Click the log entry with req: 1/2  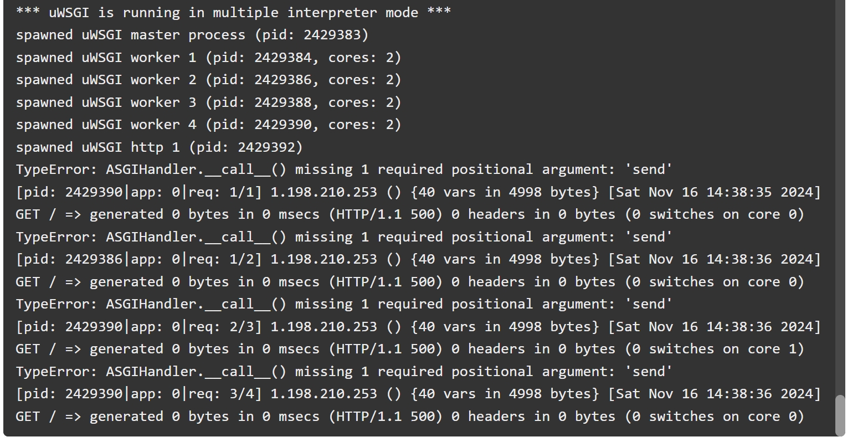click(x=418, y=259)
